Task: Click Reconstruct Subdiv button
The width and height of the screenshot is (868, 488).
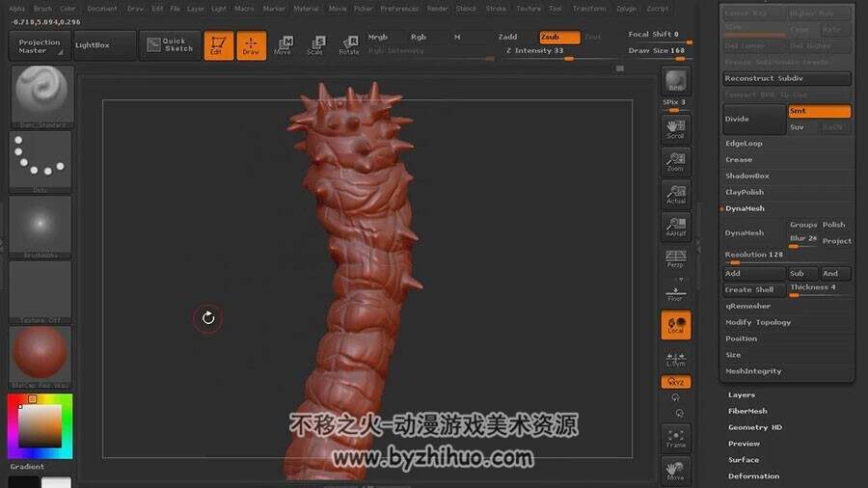Action: coord(787,78)
